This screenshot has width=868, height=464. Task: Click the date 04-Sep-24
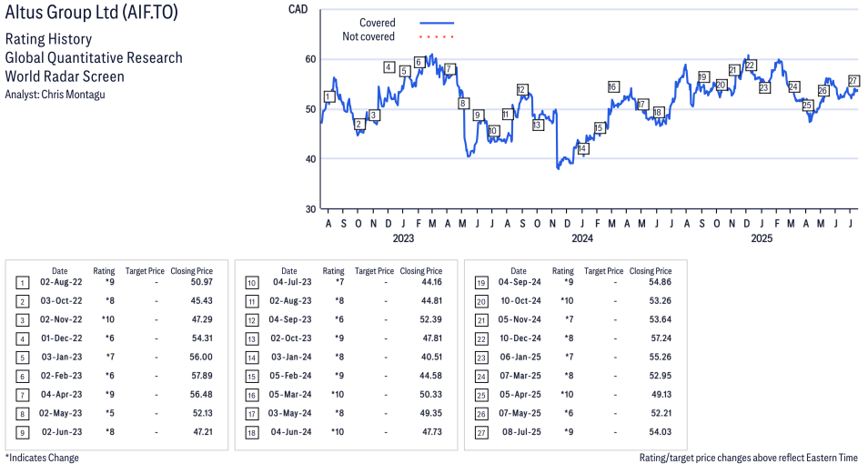coord(520,282)
